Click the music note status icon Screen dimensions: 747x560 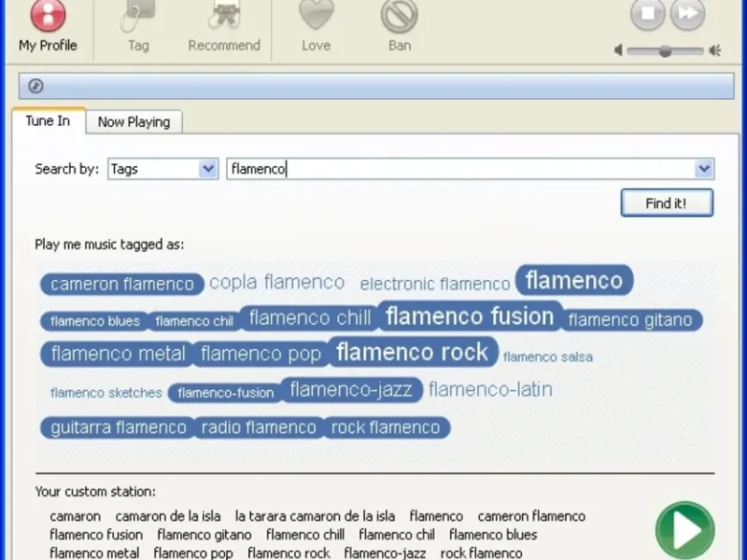(35, 86)
